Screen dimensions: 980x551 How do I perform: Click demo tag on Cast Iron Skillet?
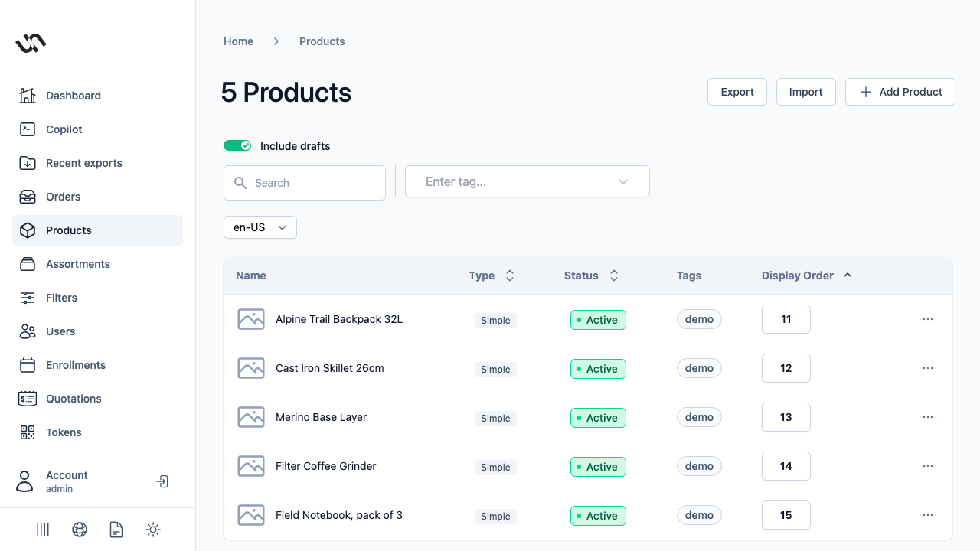pos(699,368)
